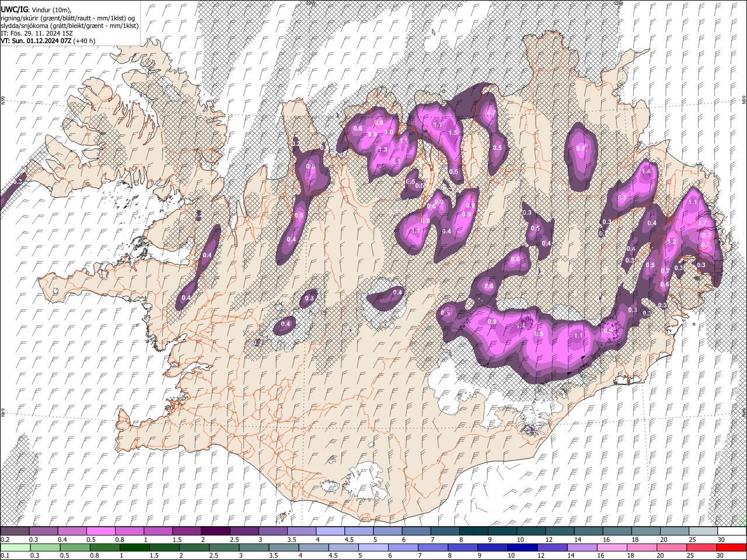Screen dimensions: 747x560
Task: Click the lower legend's 4.5 label
Action: click(333, 555)
